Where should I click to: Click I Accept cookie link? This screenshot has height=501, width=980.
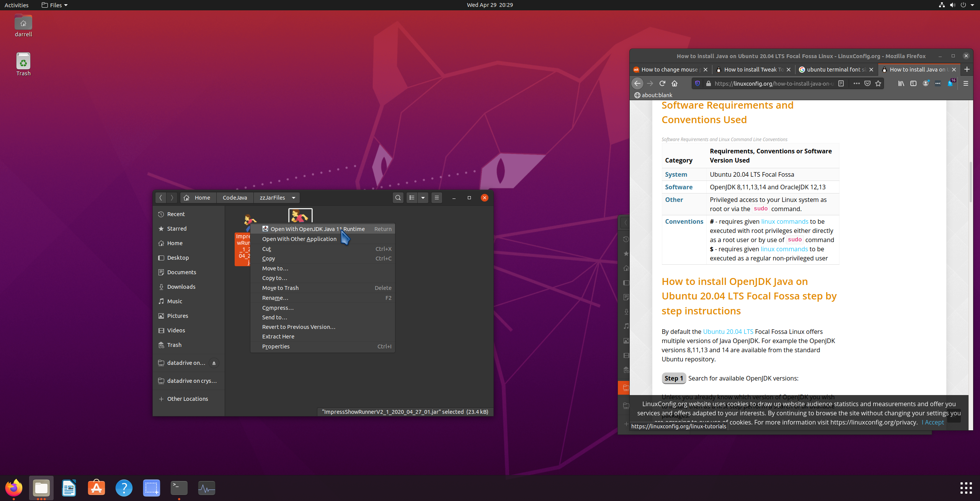933,422
